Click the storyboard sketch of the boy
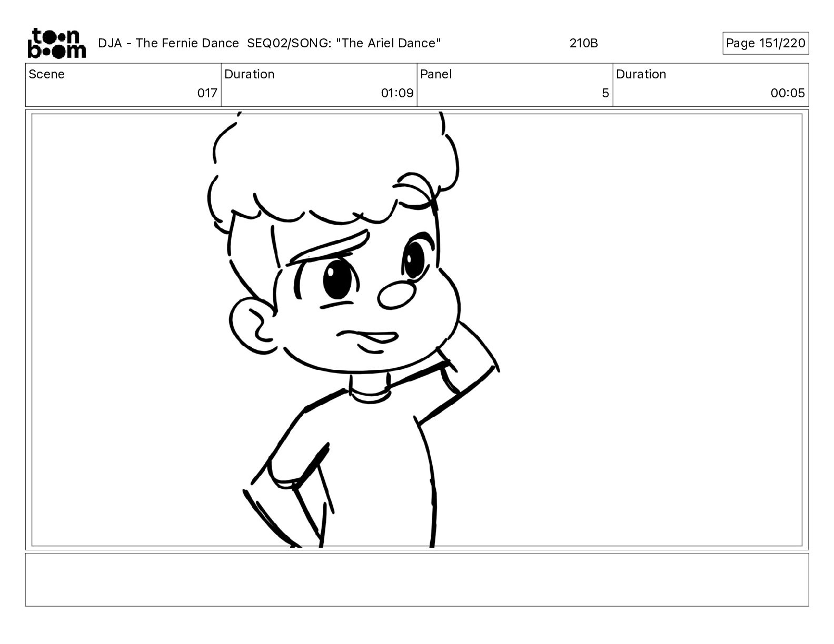 (353, 330)
